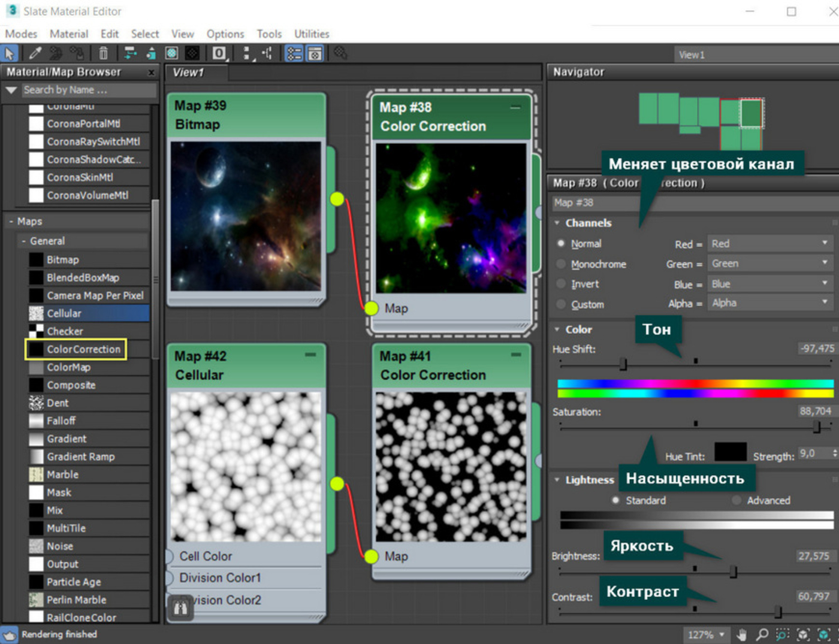
Task: Click the trash Delete Selected icon
Action: 103,53
